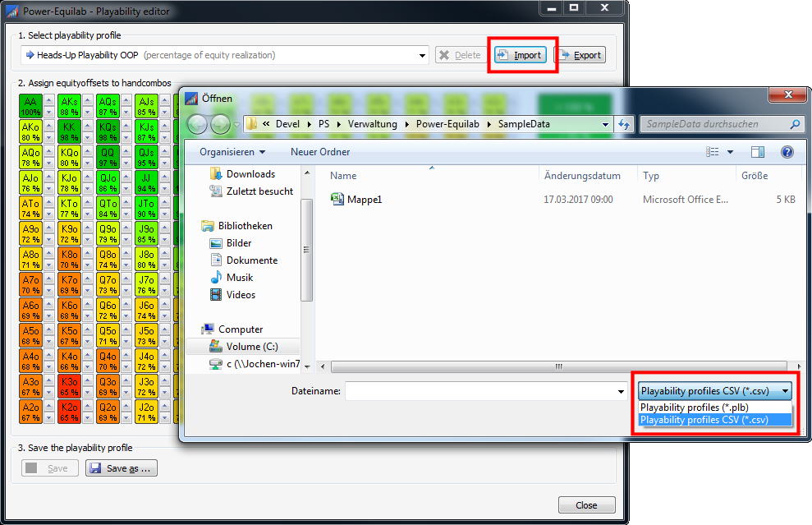This screenshot has width=812, height=525.
Task: Open the Dateiname history dropdown arrow
Action: (x=621, y=391)
